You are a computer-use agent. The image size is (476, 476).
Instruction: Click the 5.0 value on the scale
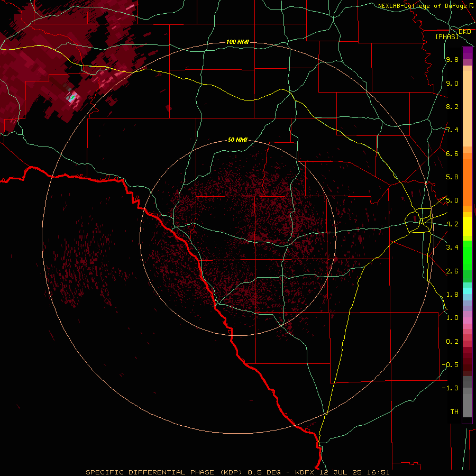[452, 200]
